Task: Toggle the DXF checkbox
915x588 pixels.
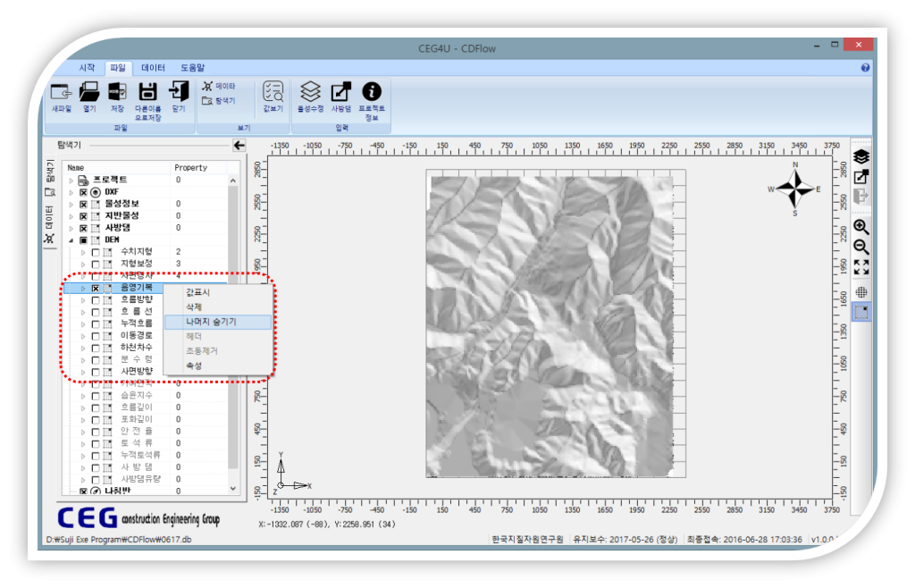Action: [83, 192]
